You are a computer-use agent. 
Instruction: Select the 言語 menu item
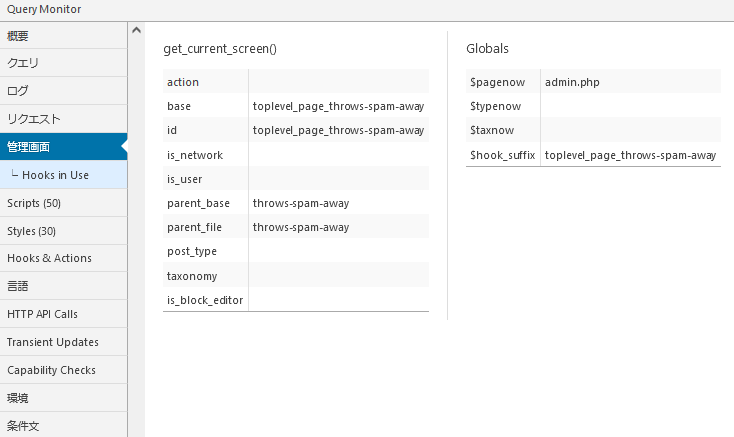[x=18, y=286]
